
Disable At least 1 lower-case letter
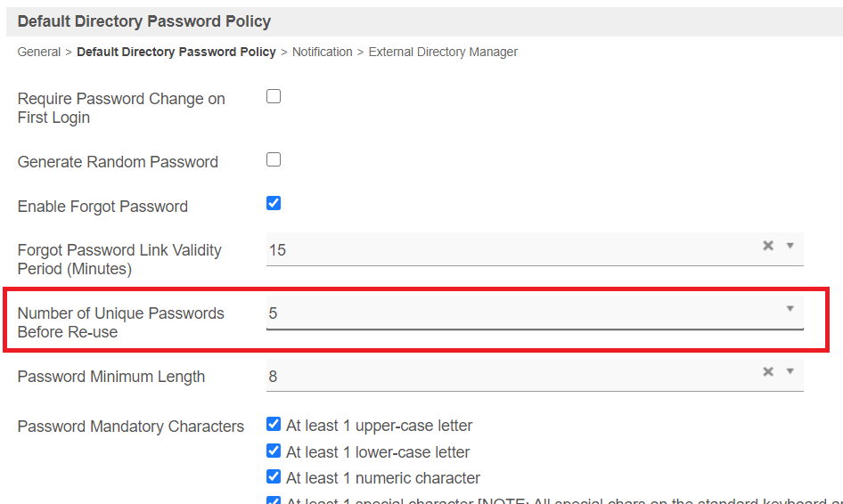click(x=274, y=451)
